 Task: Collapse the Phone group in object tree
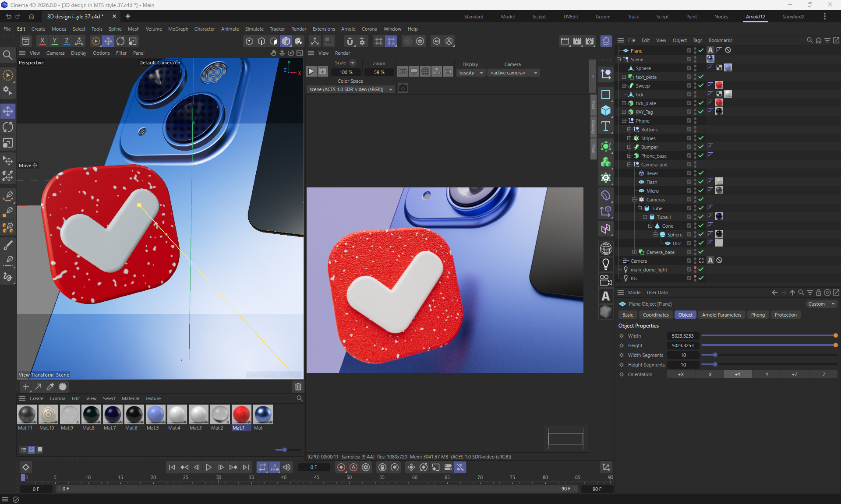click(x=624, y=120)
